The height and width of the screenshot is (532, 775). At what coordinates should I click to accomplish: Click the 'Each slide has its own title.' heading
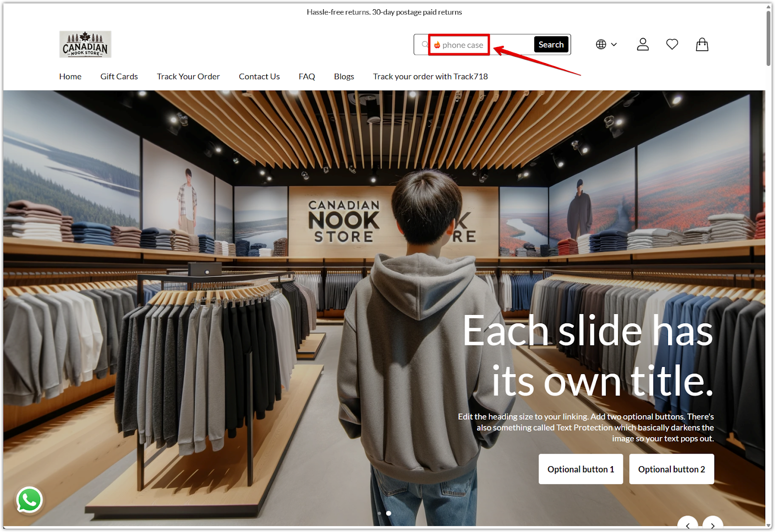click(x=588, y=355)
